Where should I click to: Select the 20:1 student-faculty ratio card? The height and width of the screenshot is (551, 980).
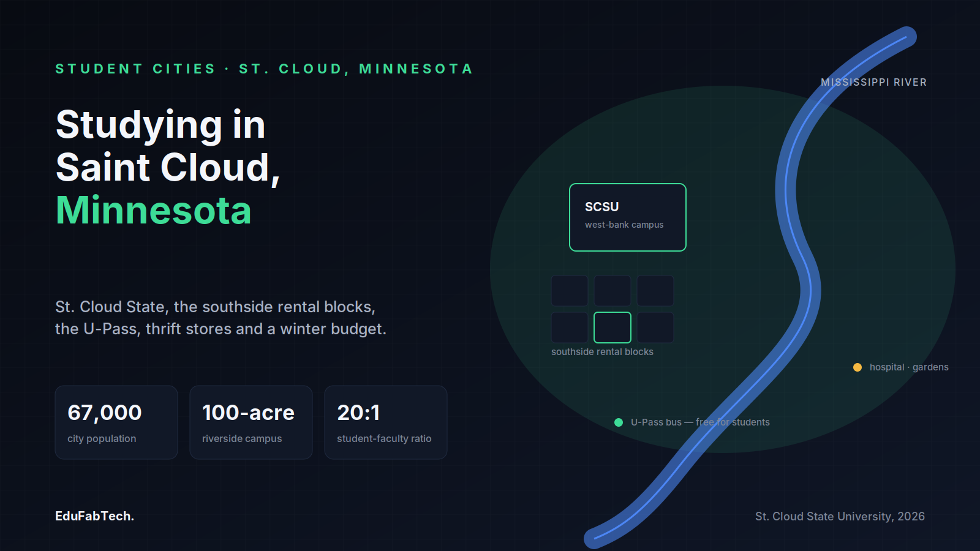[386, 422]
